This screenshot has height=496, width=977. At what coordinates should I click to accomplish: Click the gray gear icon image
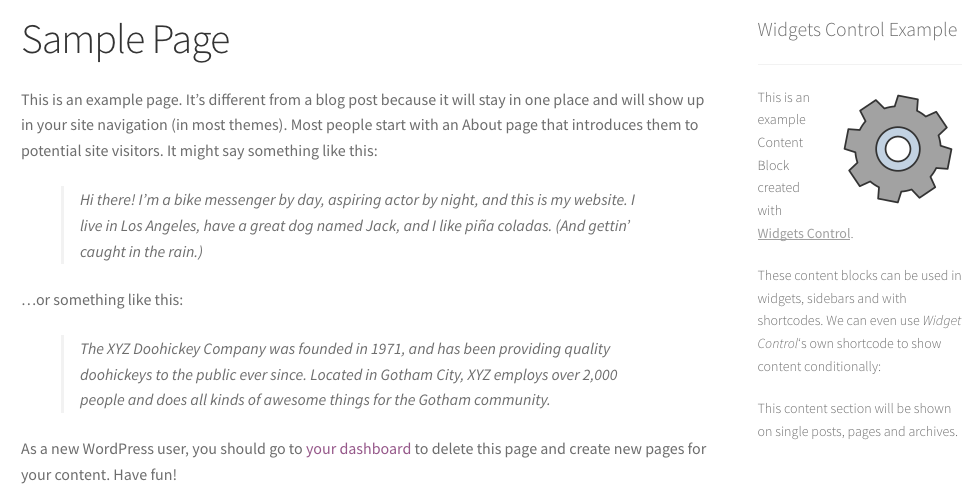click(898, 148)
